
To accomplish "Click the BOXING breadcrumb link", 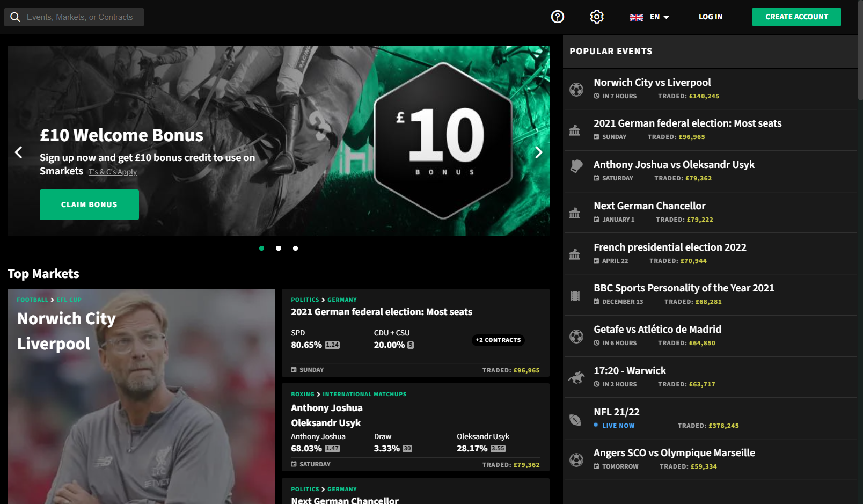I will (303, 395).
